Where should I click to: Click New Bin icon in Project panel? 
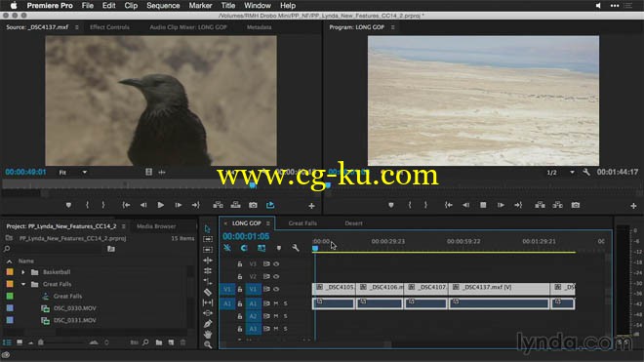click(159, 342)
